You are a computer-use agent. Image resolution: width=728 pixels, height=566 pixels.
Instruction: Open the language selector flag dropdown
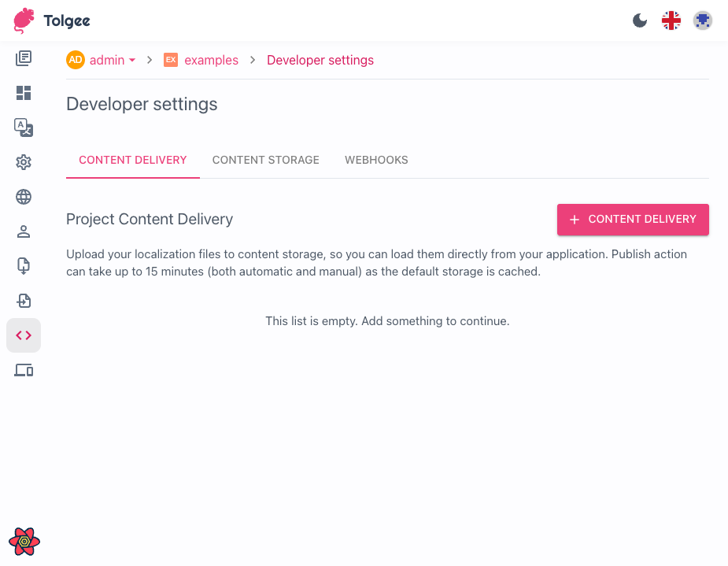point(671,20)
